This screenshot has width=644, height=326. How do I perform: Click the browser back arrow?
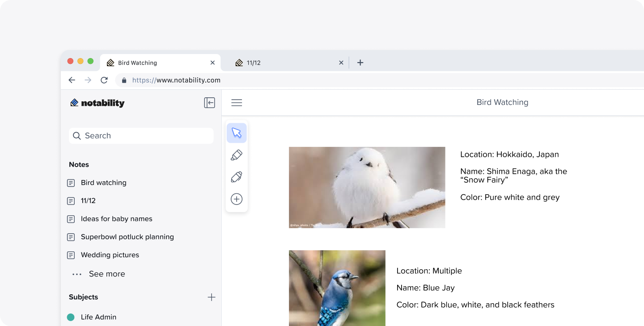point(72,80)
